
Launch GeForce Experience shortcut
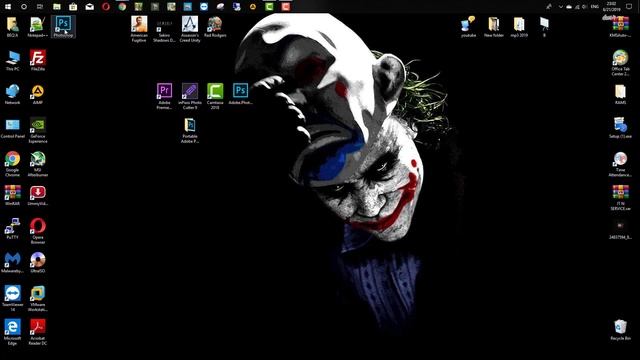coord(38,131)
